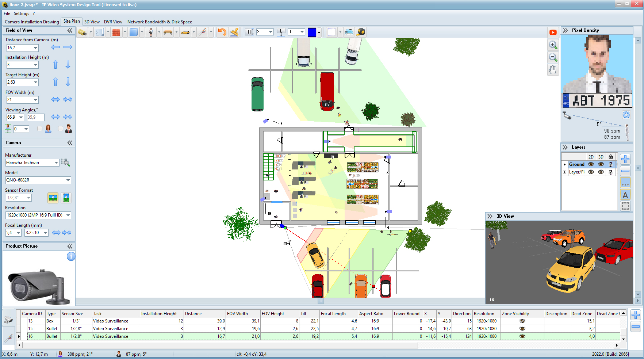Hide the Ground layer in 2D view

(591, 164)
